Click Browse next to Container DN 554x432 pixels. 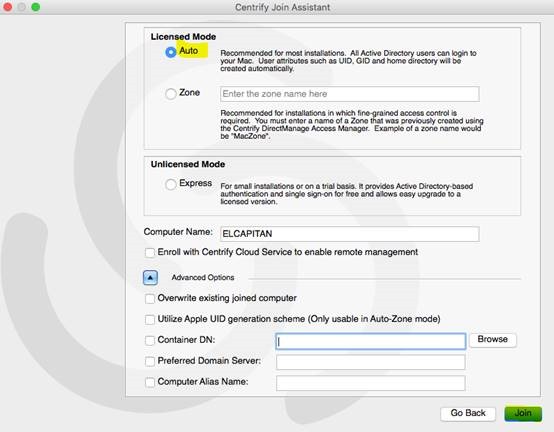pyautogui.click(x=493, y=339)
